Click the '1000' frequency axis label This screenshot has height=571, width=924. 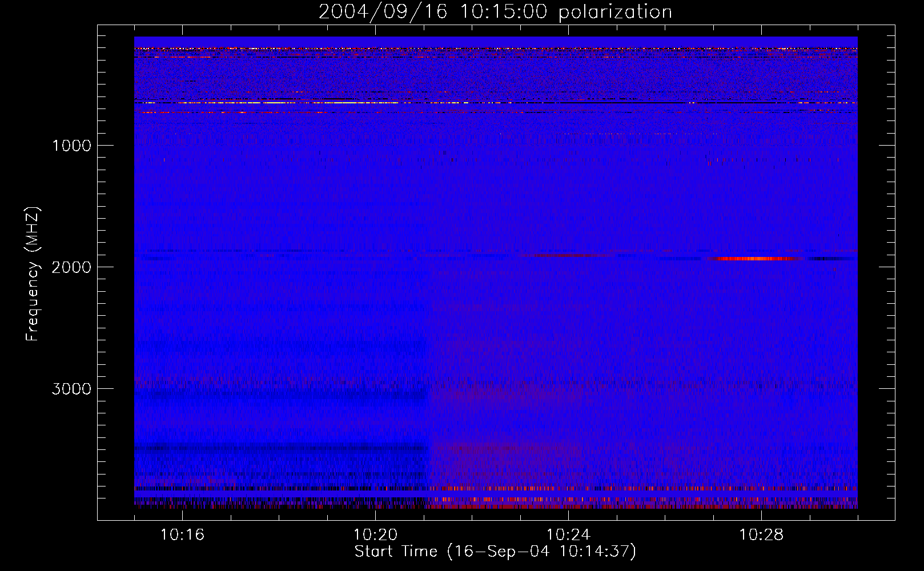click(x=71, y=146)
